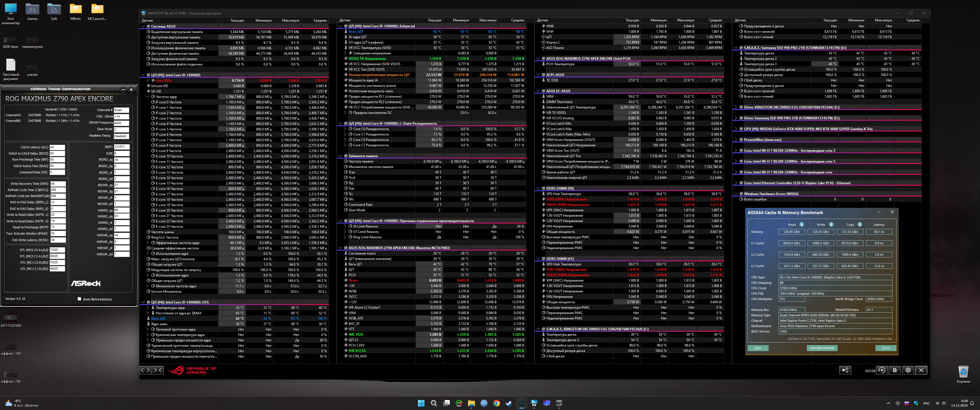Click the HWiNFO share sensors icon
This screenshot has width=980, height=410.
tap(845, 370)
